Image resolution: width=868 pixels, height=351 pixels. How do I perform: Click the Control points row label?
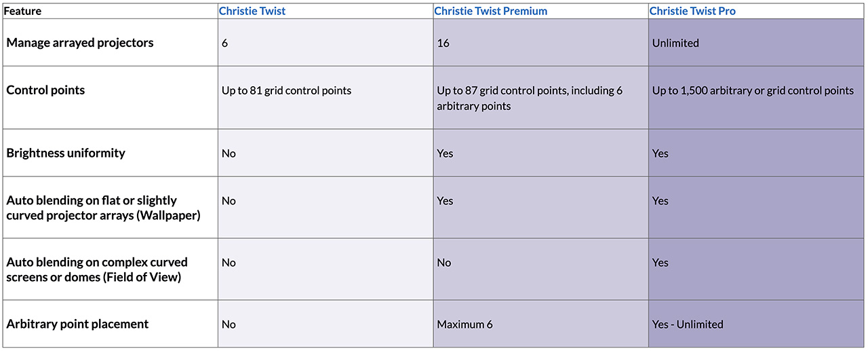(x=45, y=90)
